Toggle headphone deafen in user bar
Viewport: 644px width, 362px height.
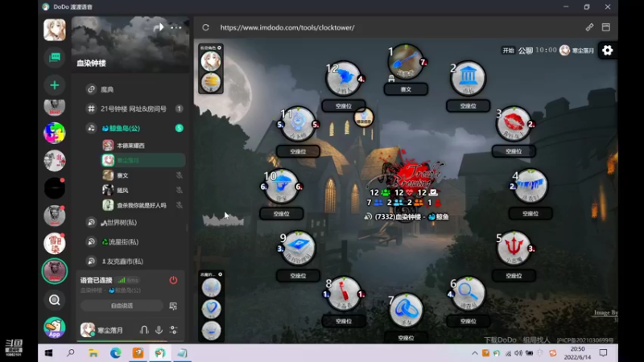tap(144, 330)
